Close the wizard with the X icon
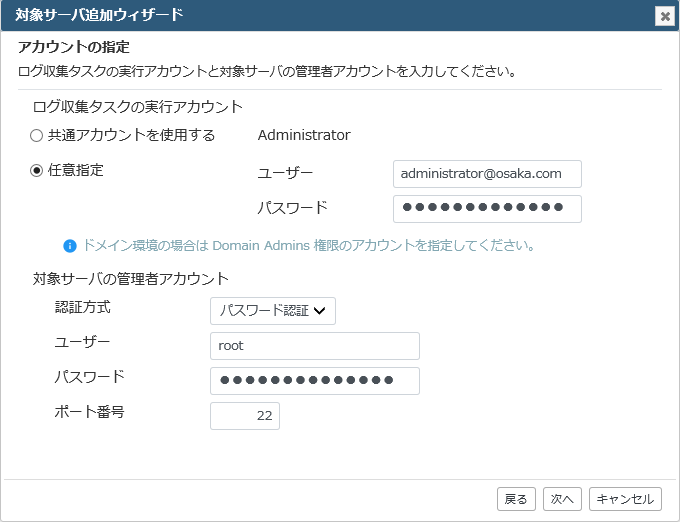Image resolution: width=683 pixels, height=526 pixels. coord(664,17)
